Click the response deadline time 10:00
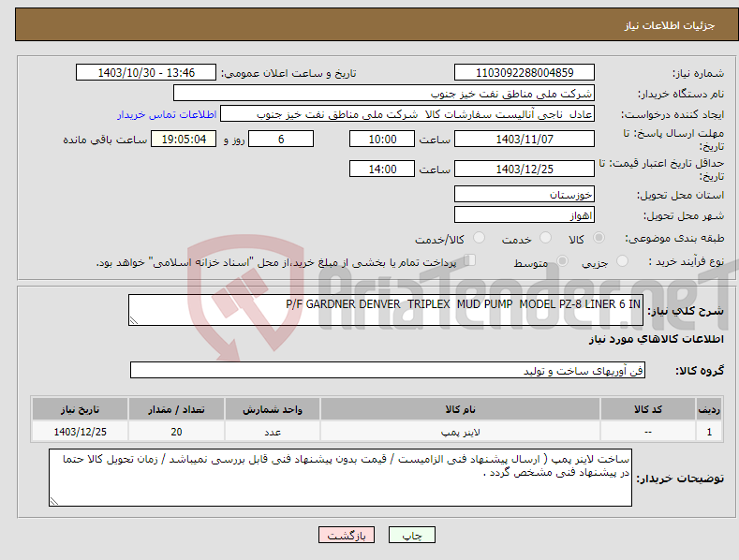Viewport: 739px width, 560px height. click(x=382, y=139)
